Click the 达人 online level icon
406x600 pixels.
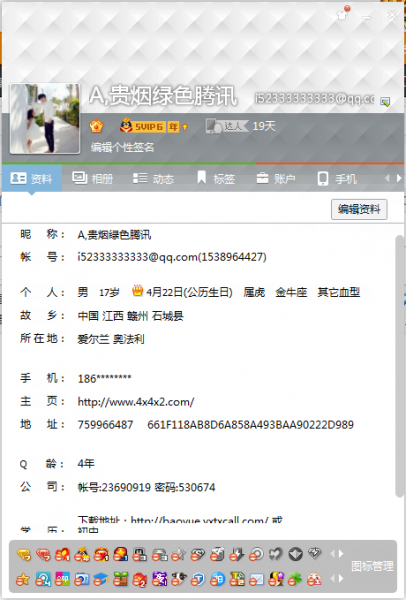pos(227,126)
